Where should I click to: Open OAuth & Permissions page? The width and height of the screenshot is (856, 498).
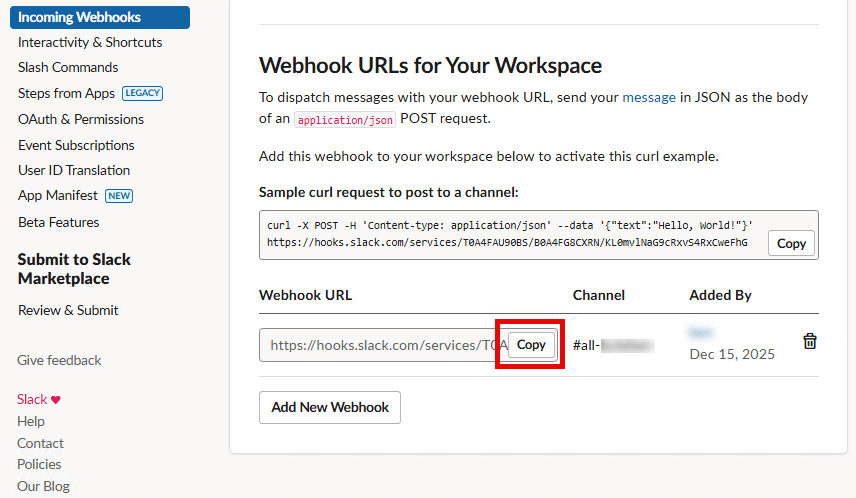(81, 119)
